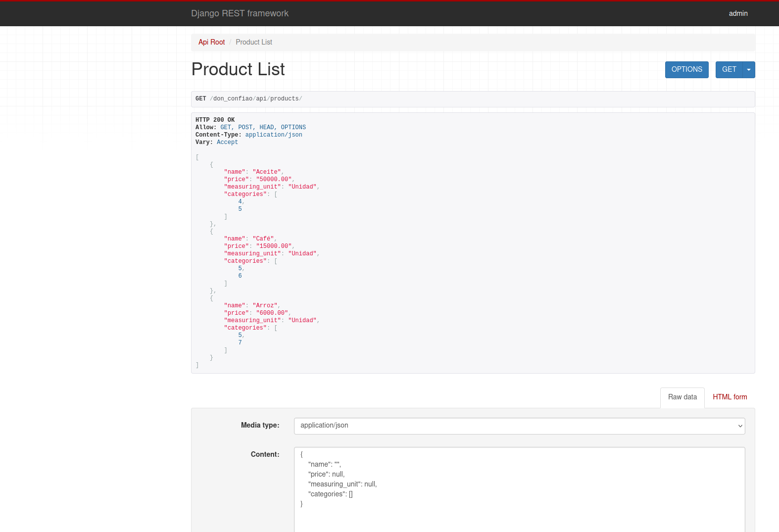Click the "Arroz" product name value
Screen dimensions: 779x532
click(266, 306)
